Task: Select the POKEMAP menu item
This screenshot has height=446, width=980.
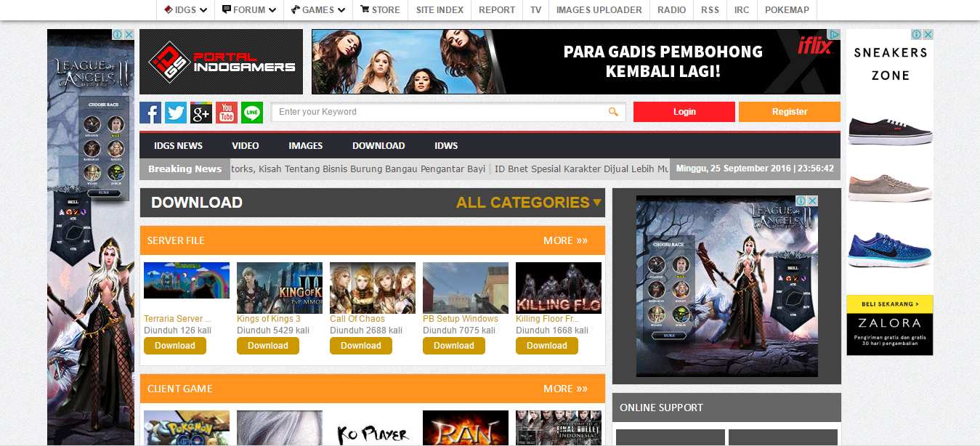Action: pos(787,9)
